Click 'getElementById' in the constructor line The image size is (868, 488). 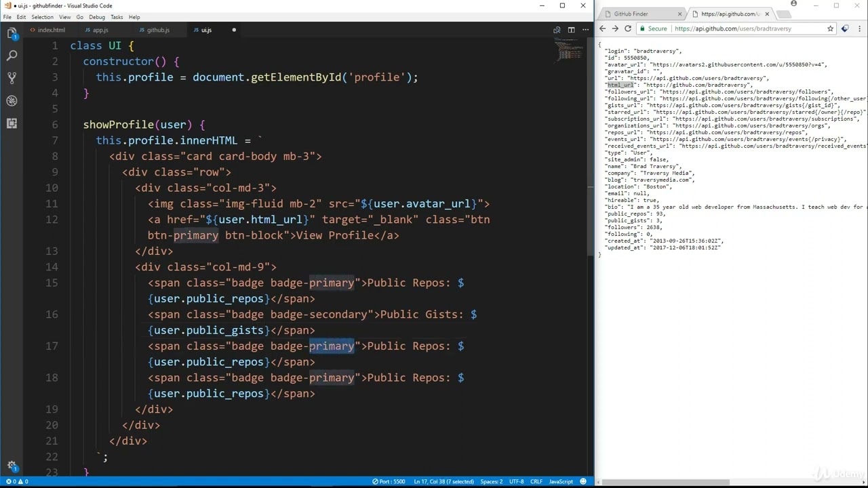[296, 77]
